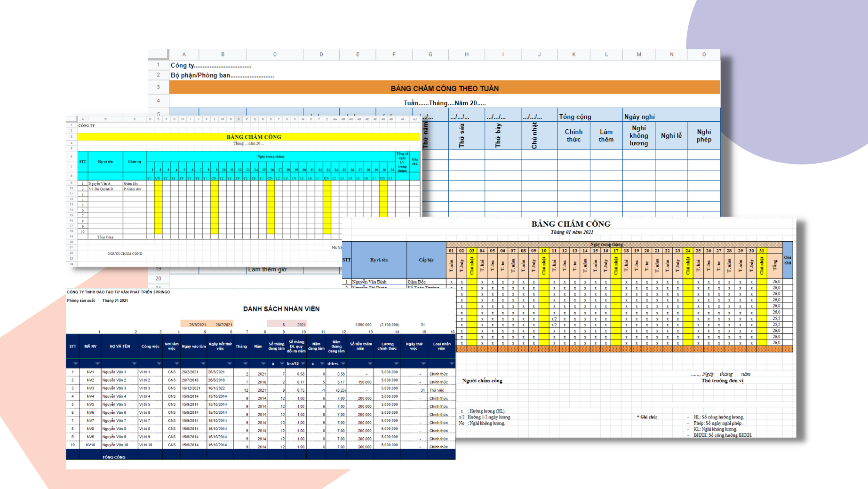Viewport: 868px width, 489px height.
Task: Open the STT column filter dropdown
Action: pos(75,364)
